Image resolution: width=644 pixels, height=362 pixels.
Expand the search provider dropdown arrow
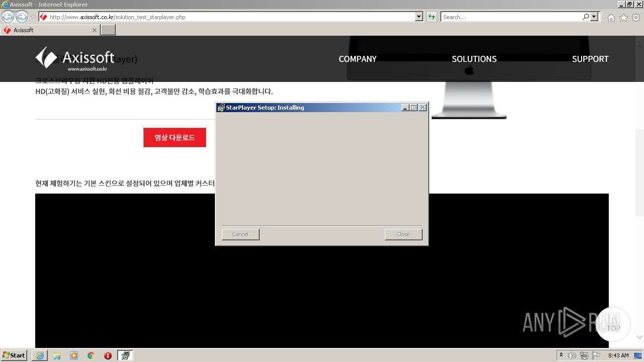tap(594, 17)
